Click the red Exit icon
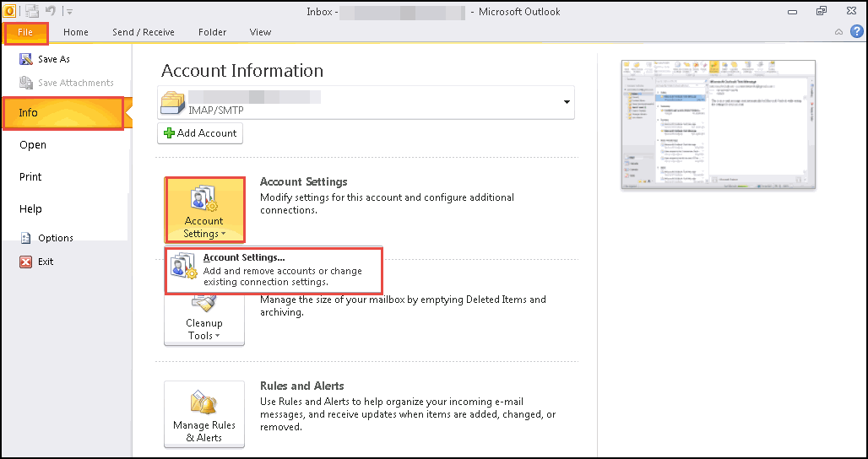This screenshot has width=868, height=459. pos(26,262)
